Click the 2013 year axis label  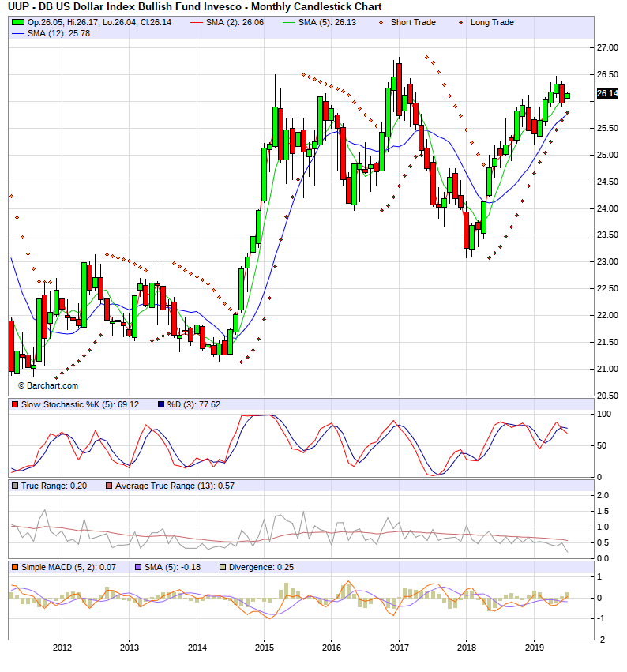130,648
